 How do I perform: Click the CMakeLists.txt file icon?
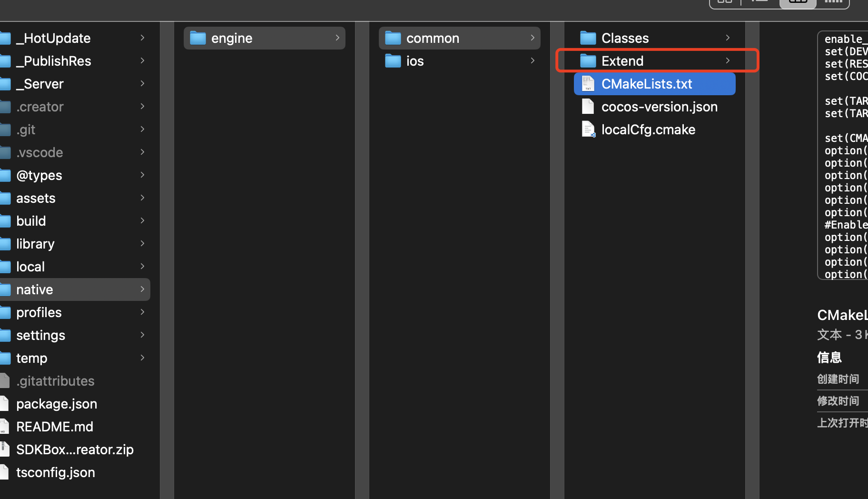click(588, 83)
